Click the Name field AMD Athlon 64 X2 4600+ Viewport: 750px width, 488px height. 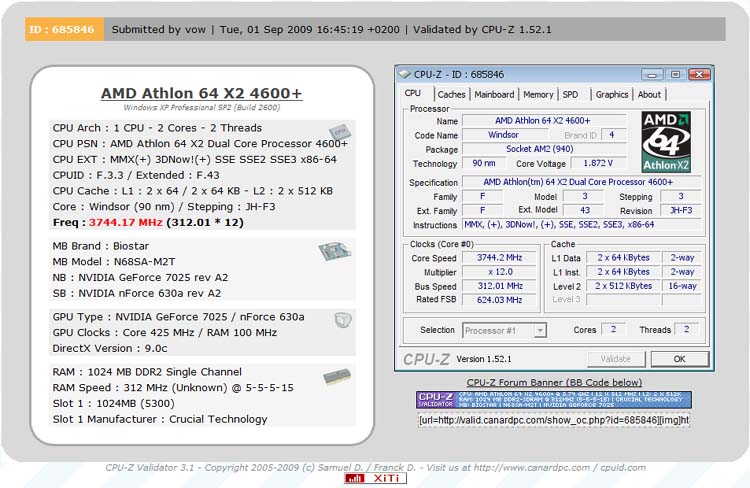pos(543,121)
